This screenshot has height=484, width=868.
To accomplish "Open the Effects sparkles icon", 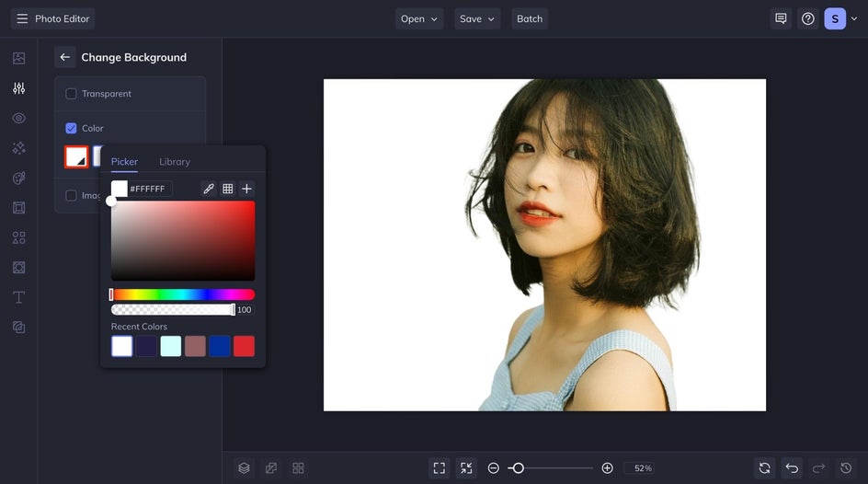I will (x=18, y=148).
